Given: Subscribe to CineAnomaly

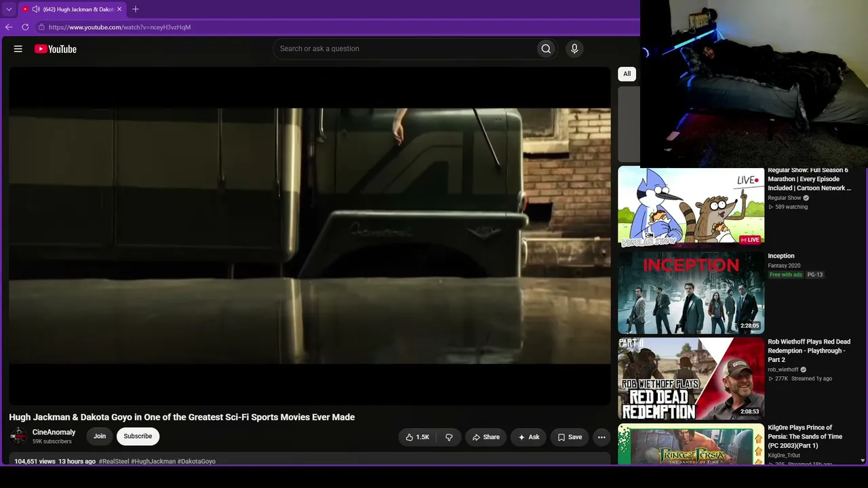Looking at the screenshot, I should coord(138,436).
